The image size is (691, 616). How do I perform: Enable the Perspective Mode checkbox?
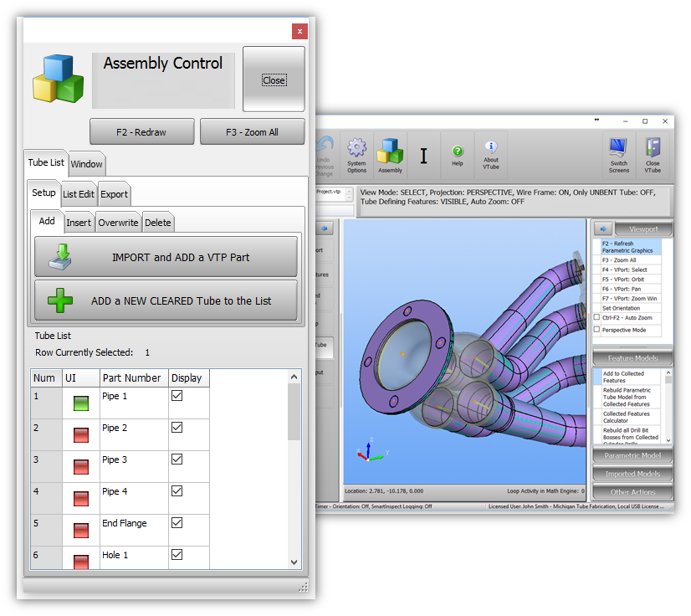(x=596, y=330)
